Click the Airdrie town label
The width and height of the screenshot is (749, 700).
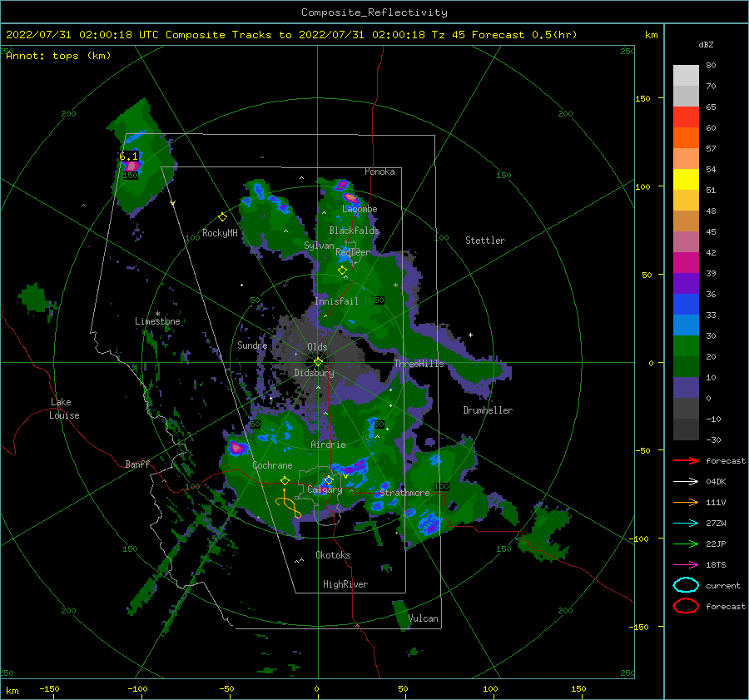tap(328, 444)
